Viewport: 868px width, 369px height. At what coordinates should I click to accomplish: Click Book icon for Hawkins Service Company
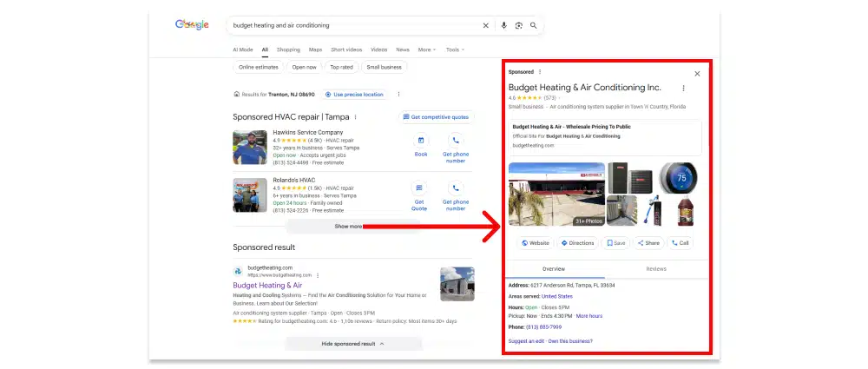coord(421,141)
